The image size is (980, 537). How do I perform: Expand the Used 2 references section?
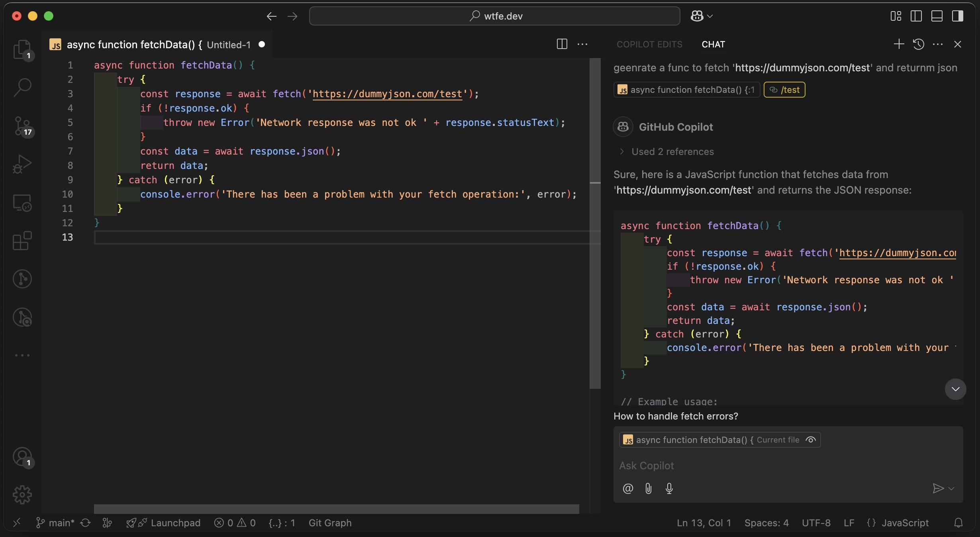[x=672, y=152]
